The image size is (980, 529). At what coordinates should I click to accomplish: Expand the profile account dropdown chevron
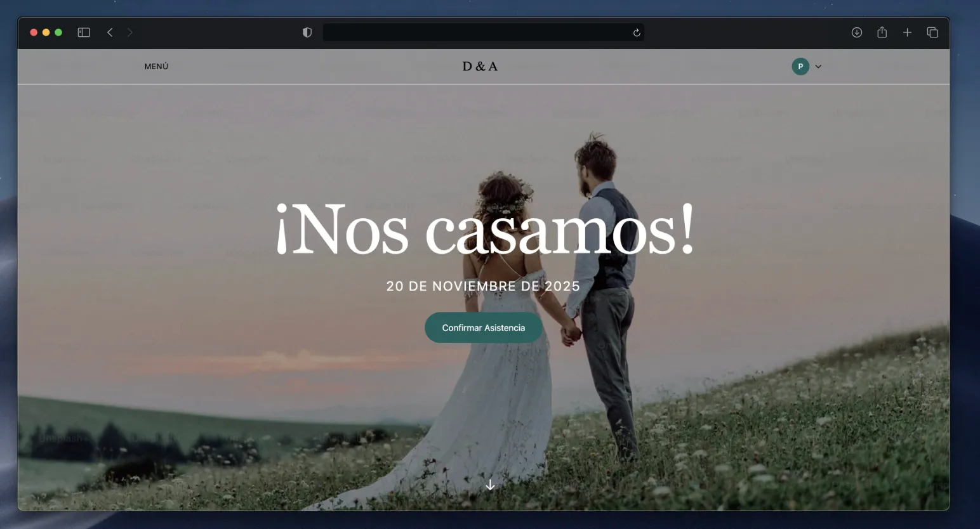818,66
